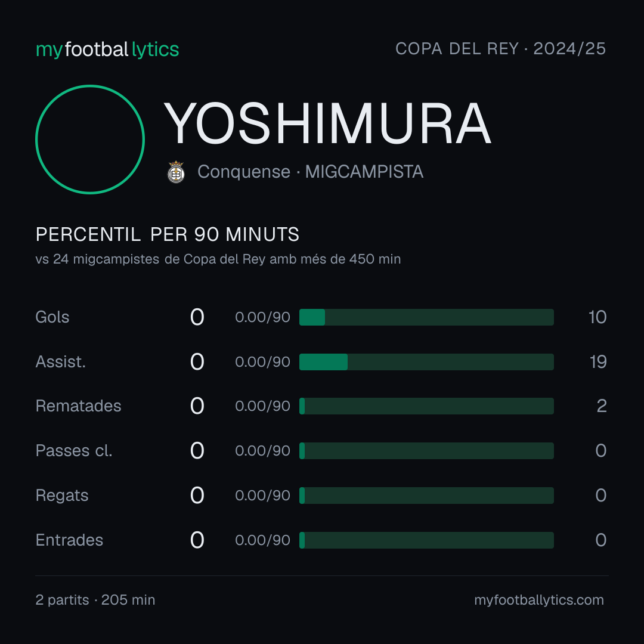Screen dimensions: 644x644
Task: Click the Regats percentile bar
Action: pyautogui.click(x=426, y=496)
